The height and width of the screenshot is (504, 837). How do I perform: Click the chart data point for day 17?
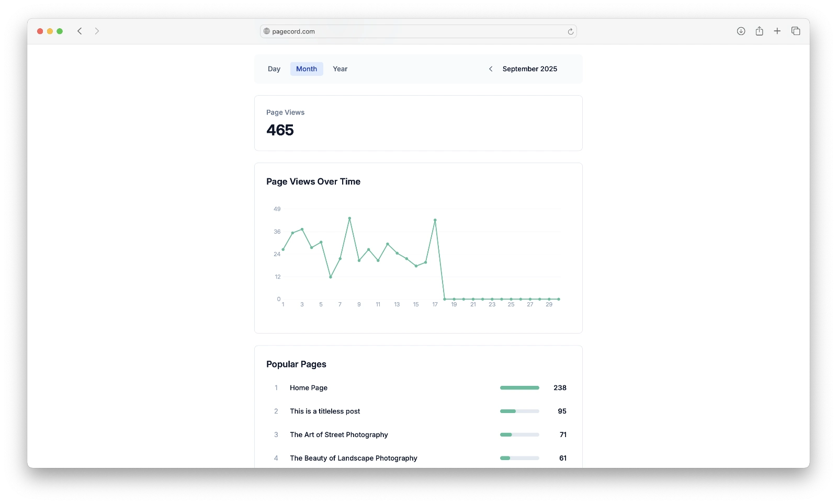coord(435,220)
